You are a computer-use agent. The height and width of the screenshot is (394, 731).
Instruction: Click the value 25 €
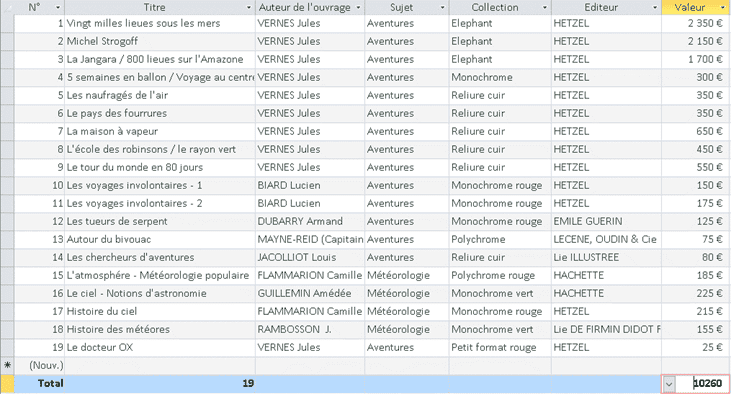(x=712, y=347)
